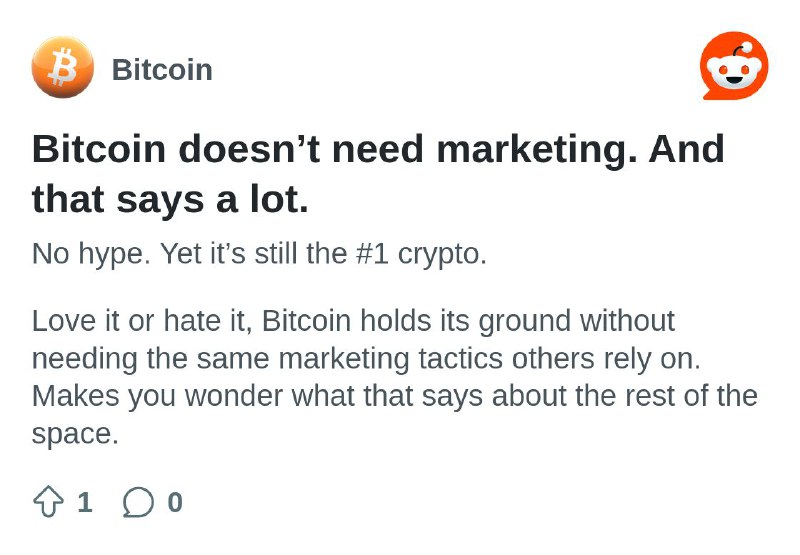Upvote the post with the arrow icon

click(48, 502)
